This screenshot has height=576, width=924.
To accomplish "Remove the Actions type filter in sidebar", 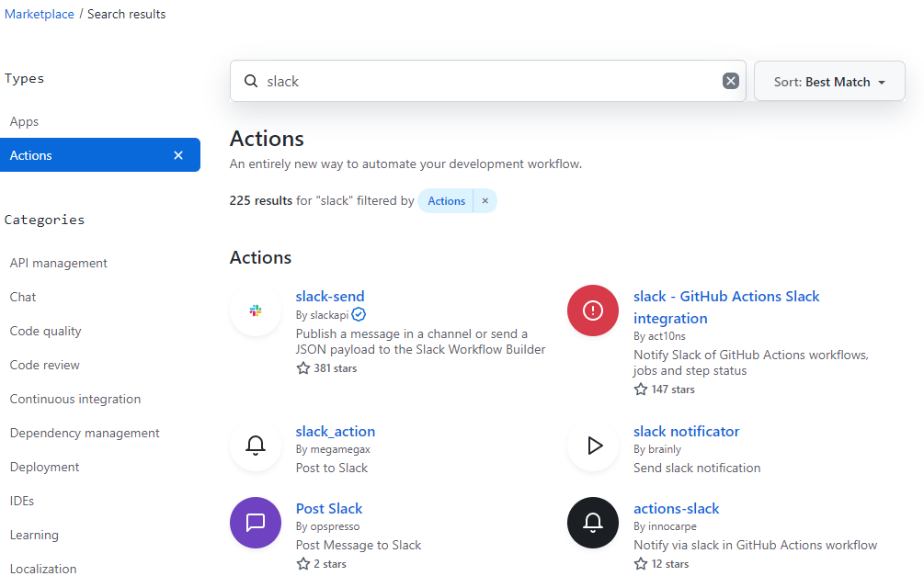I will pos(178,155).
